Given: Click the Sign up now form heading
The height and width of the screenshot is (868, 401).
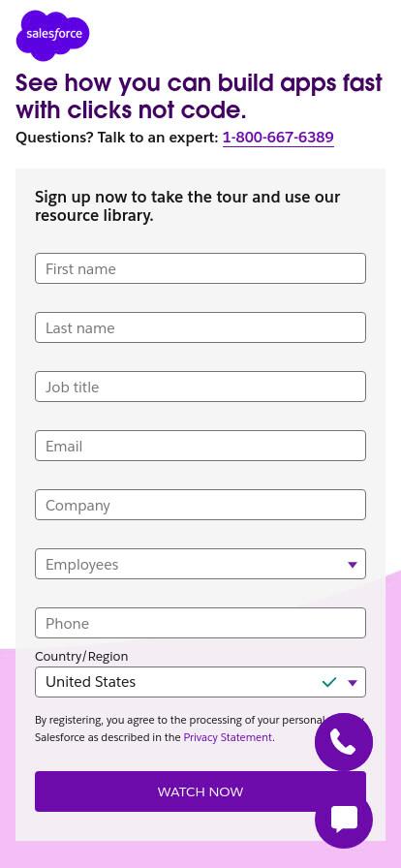Looking at the screenshot, I should (x=187, y=206).
